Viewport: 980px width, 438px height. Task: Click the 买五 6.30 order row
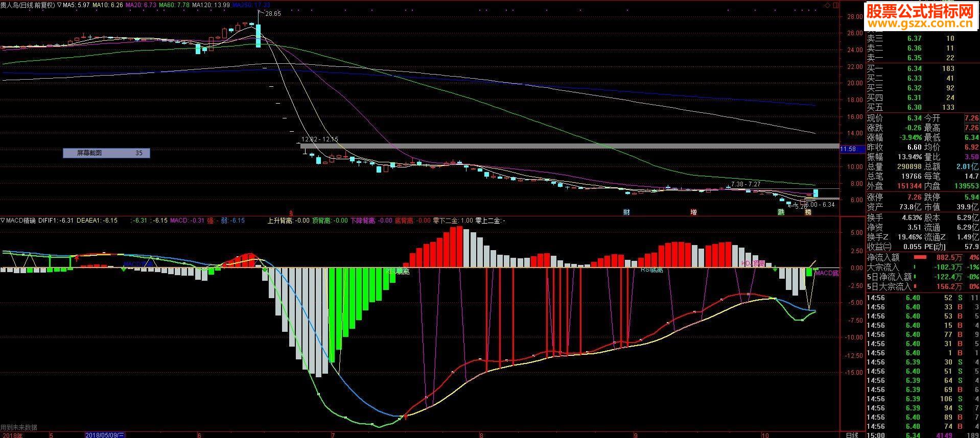pos(923,107)
